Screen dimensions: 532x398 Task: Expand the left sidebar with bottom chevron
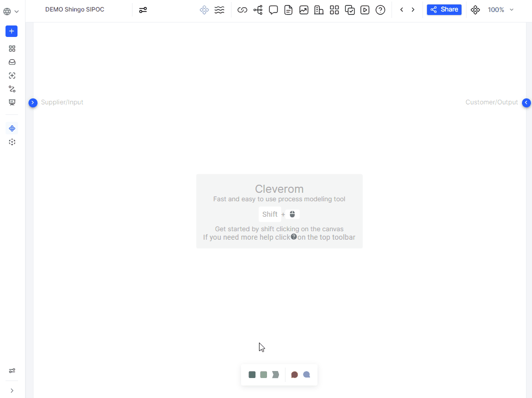point(12,391)
